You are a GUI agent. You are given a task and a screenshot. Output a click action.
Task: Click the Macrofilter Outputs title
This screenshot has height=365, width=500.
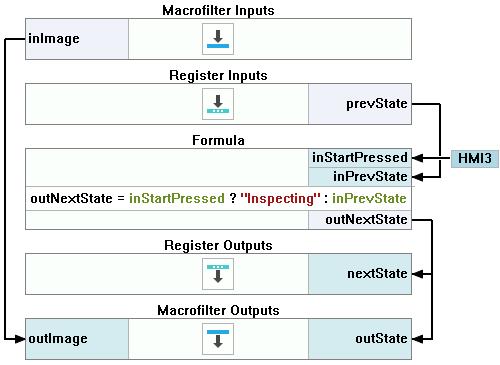(x=218, y=310)
